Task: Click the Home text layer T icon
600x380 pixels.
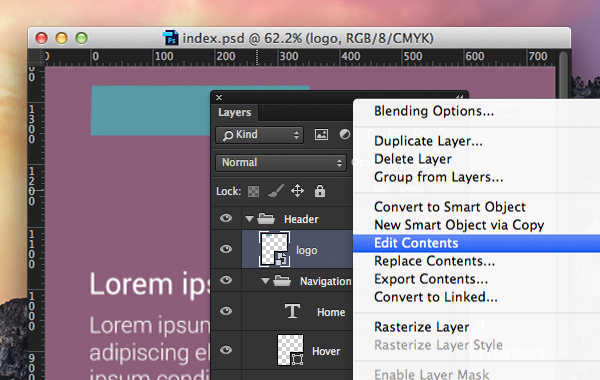Action: (x=292, y=311)
